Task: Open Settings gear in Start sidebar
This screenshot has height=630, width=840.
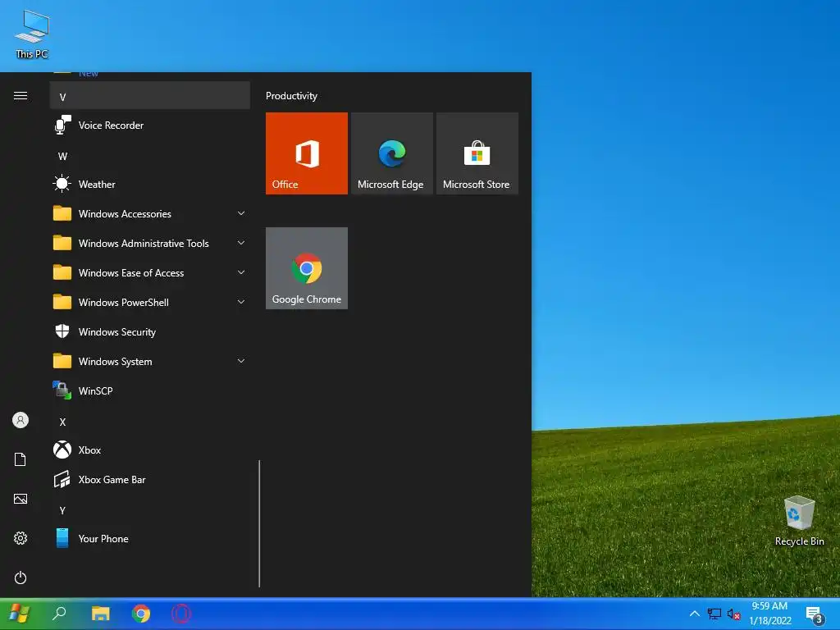Action: (x=21, y=538)
